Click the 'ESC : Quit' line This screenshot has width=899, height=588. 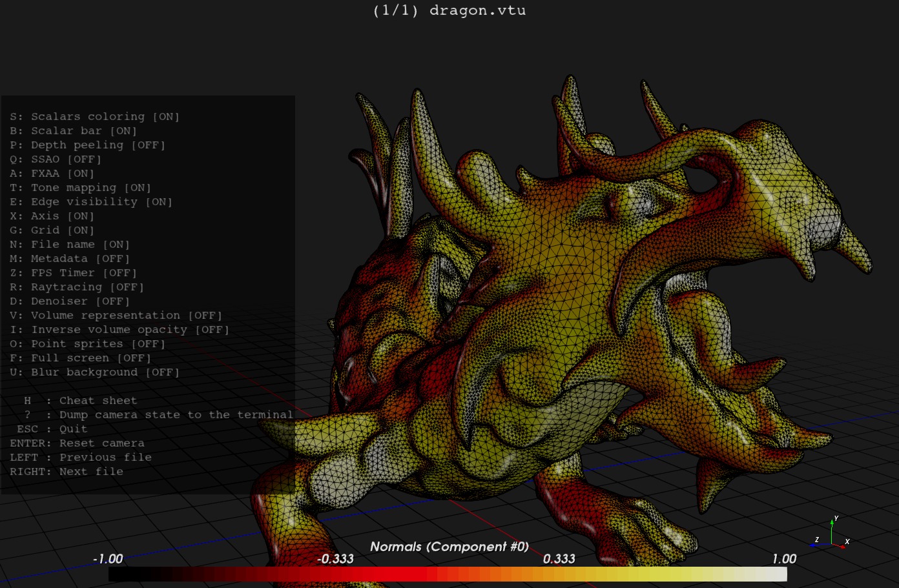[52, 429]
